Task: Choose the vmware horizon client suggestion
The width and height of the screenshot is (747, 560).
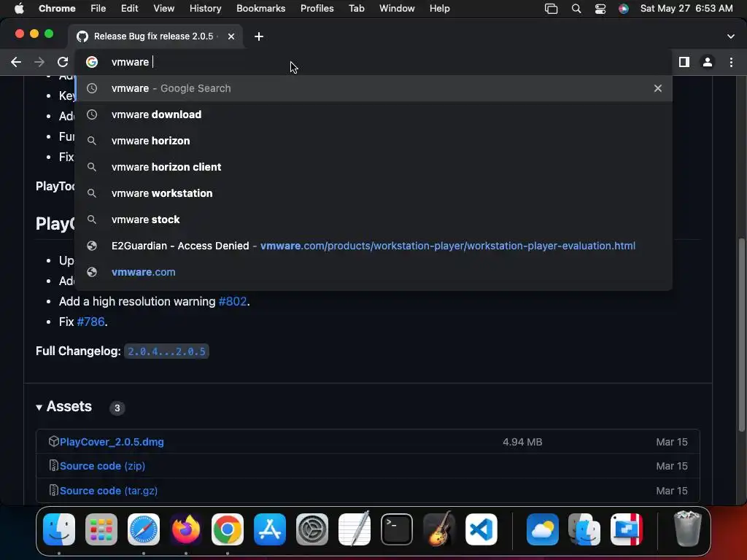Action: click(x=374, y=167)
